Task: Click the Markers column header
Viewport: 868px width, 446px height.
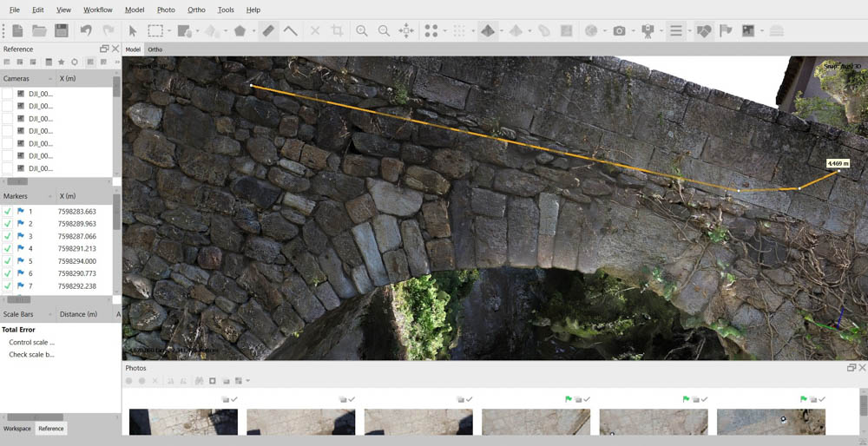Action: [28, 196]
